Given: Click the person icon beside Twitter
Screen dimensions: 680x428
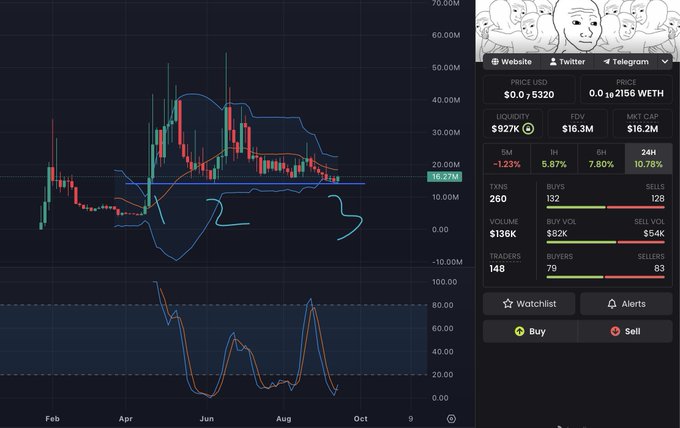Looking at the screenshot, I should tap(553, 62).
